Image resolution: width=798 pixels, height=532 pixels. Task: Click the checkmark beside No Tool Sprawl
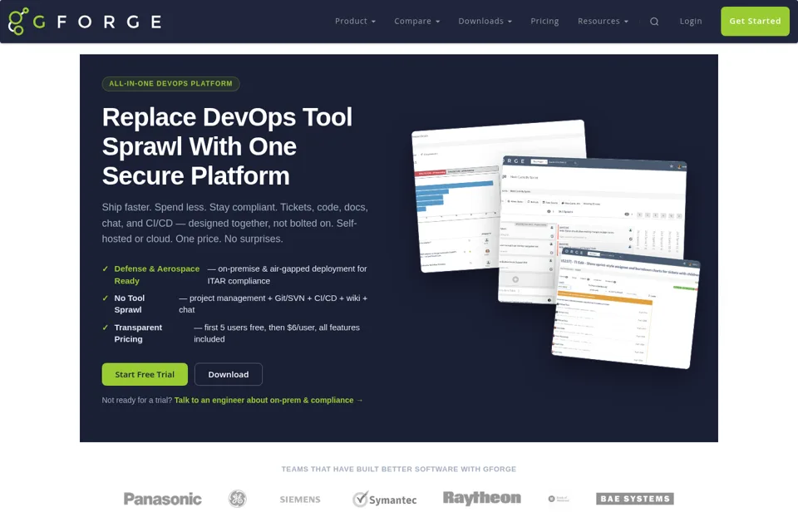pyautogui.click(x=106, y=298)
